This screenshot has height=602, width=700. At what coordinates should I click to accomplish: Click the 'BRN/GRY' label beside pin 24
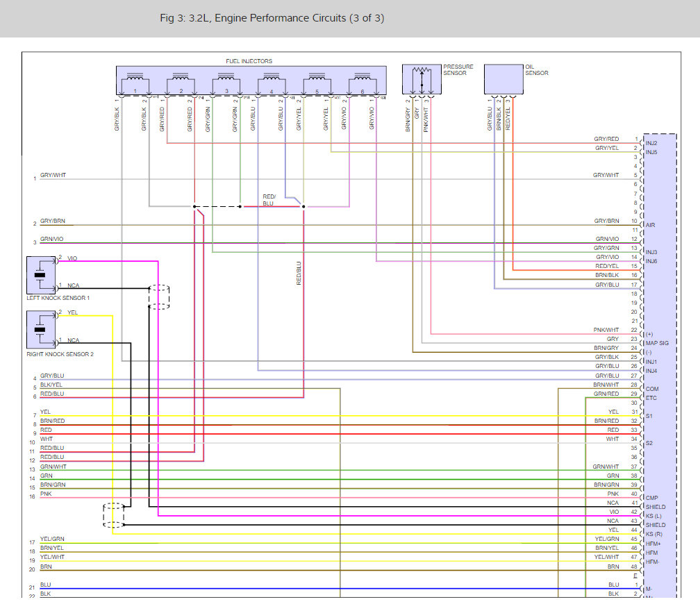[606, 348]
